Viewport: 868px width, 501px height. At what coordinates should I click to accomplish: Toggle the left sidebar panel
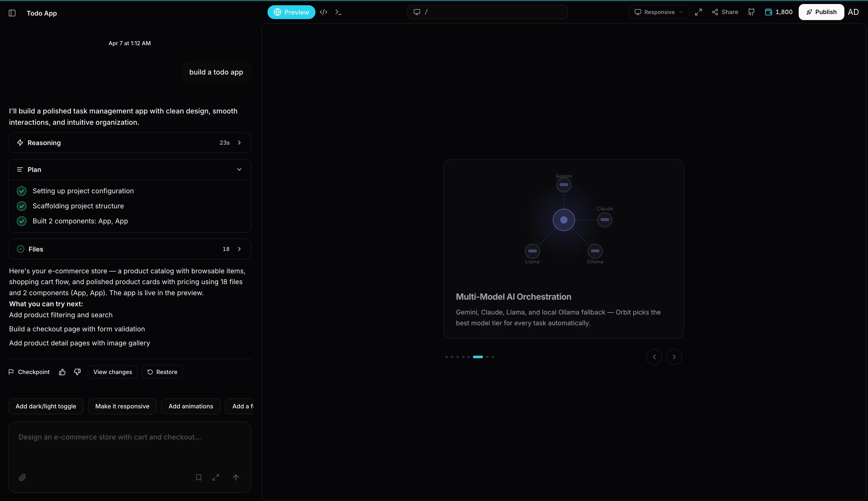coord(12,13)
